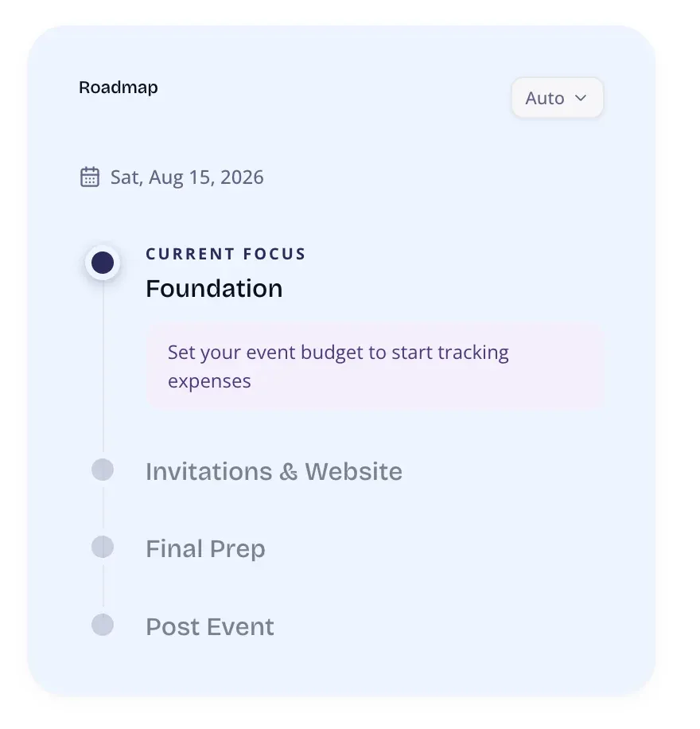Screen dimensions: 700x729
Task: Click the calendar icon beside the date
Action: pos(90,177)
